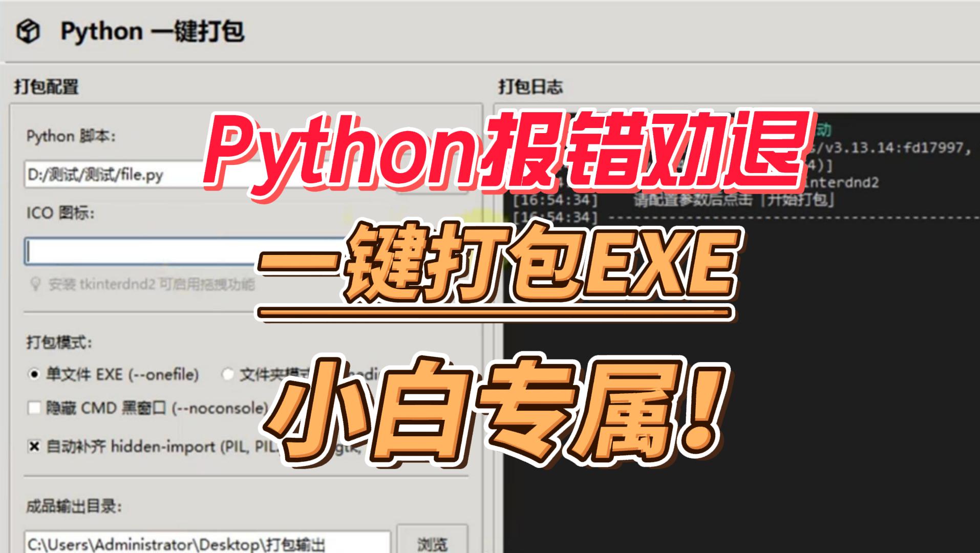The image size is (980, 553).
Task: Click the ICO 图标: label
Action: click(x=60, y=212)
